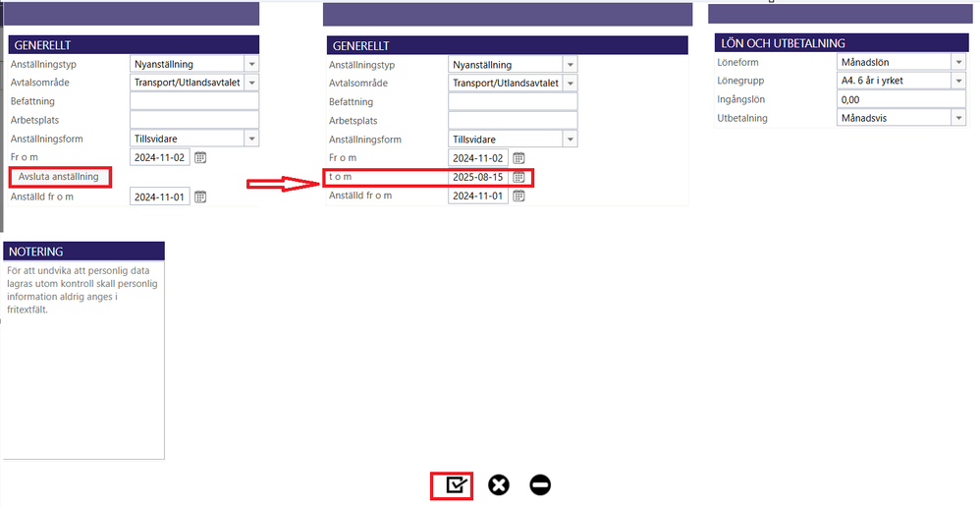This screenshot has width=980, height=507.
Task: Open calendar icon next to t o m date
Action: [x=518, y=177]
